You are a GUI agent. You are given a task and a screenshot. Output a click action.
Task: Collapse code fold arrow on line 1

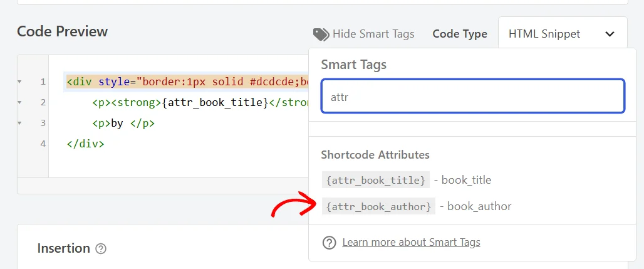click(19, 82)
